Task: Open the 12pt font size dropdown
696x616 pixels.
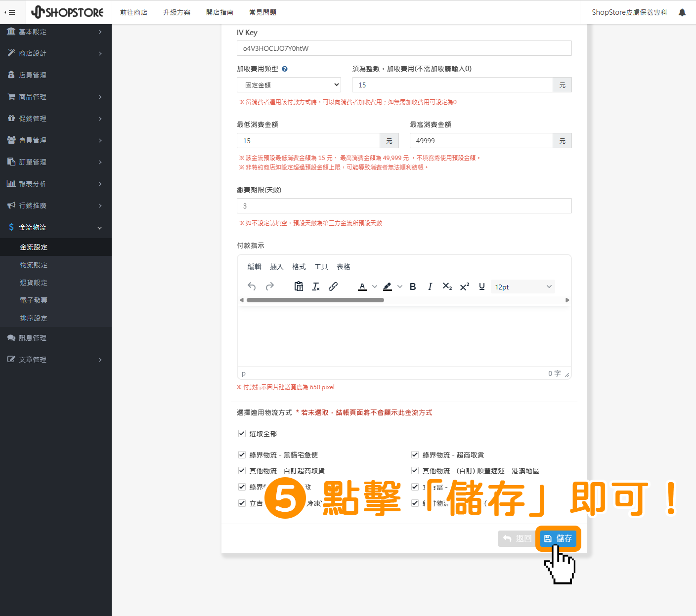Action: (x=522, y=287)
